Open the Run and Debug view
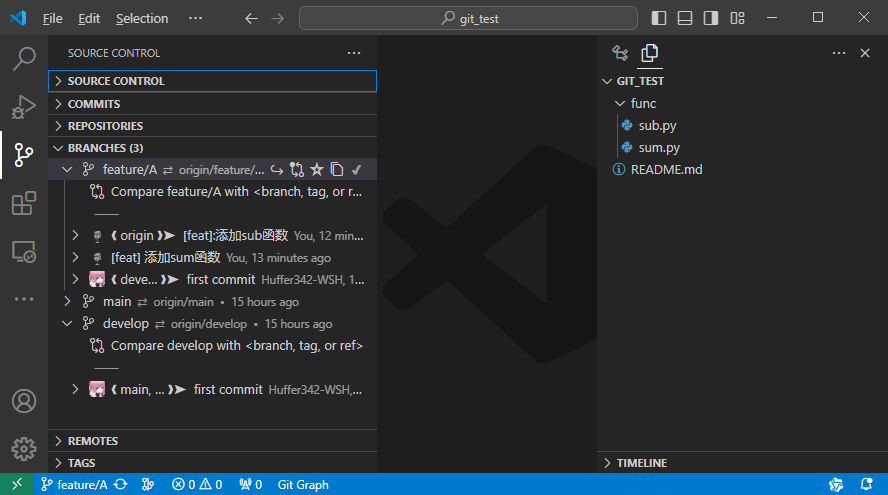 click(x=24, y=107)
